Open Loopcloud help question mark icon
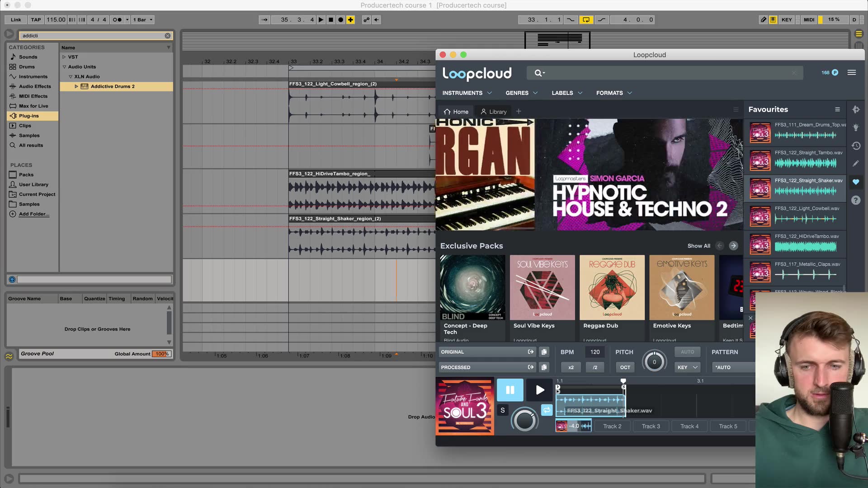This screenshot has width=868, height=488. click(856, 200)
